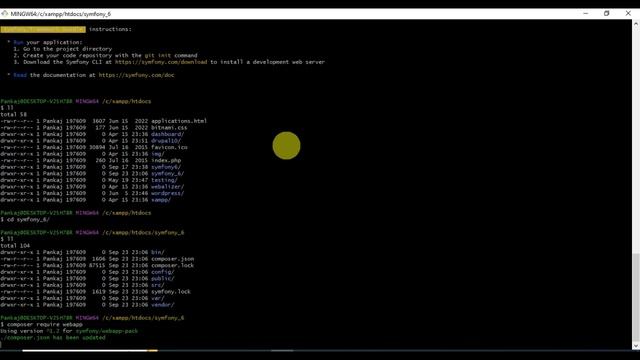This screenshot has height=360, width=640.
Task: Click the 'total 58' output line
Action: pyautogui.click(x=13, y=115)
